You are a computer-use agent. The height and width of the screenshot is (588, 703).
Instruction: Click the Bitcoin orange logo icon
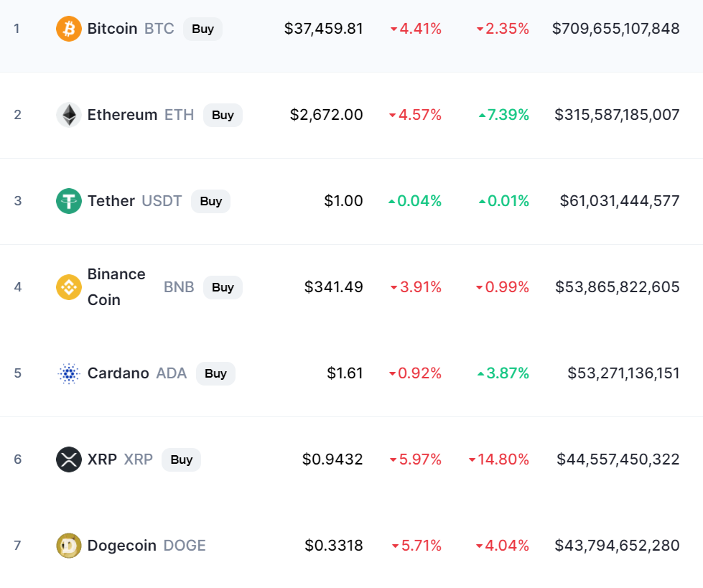coord(69,29)
